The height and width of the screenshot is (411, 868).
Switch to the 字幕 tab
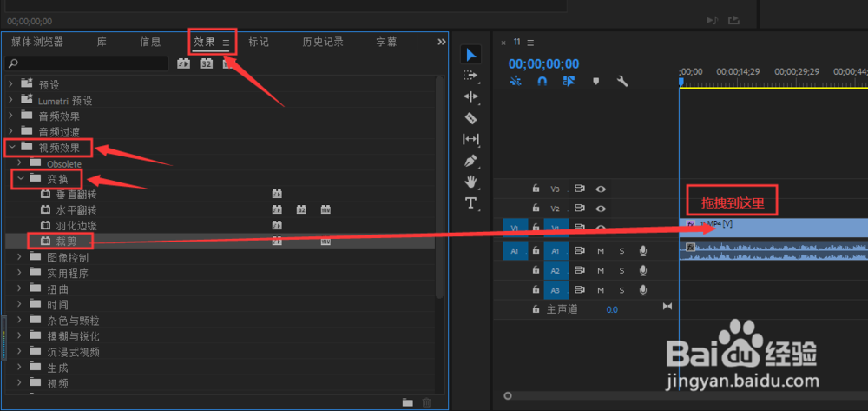click(x=386, y=42)
